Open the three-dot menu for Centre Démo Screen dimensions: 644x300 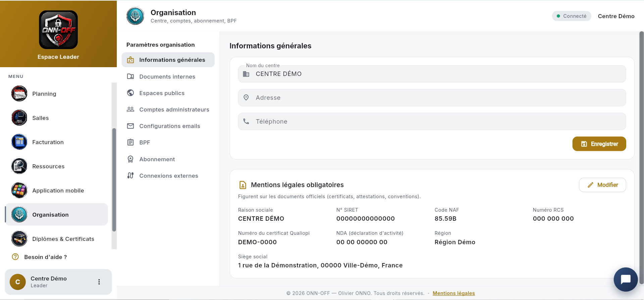point(99,282)
